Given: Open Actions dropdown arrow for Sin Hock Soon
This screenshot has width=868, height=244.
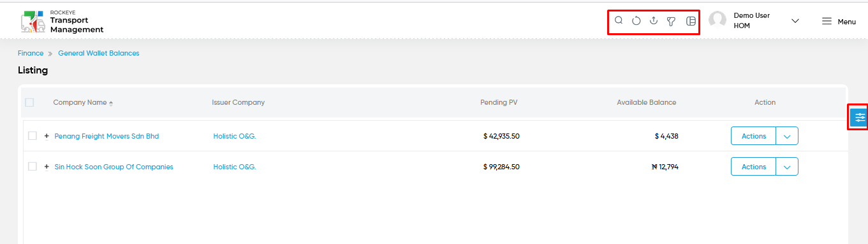Looking at the screenshot, I should pos(787,167).
